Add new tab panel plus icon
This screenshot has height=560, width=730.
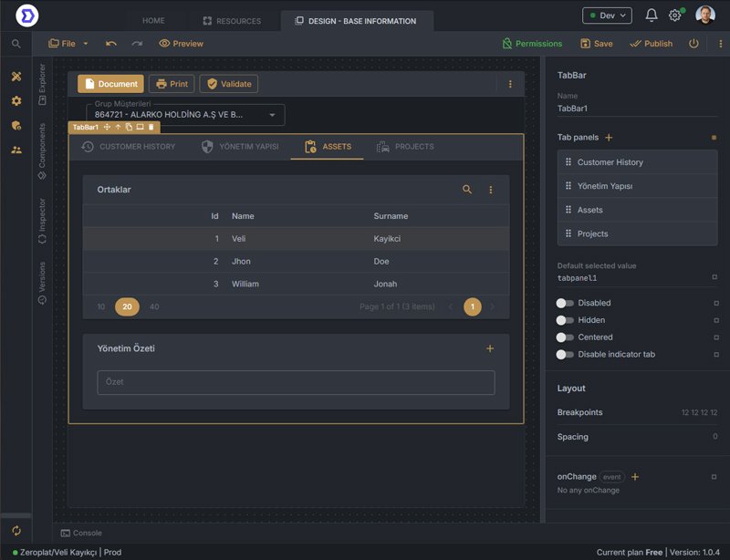click(609, 137)
